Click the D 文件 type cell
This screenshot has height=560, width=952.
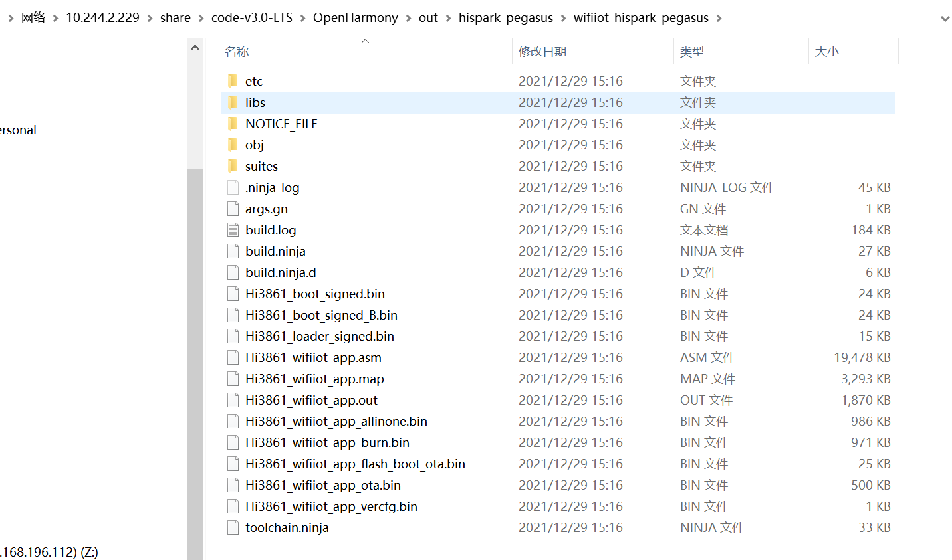(x=698, y=272)
